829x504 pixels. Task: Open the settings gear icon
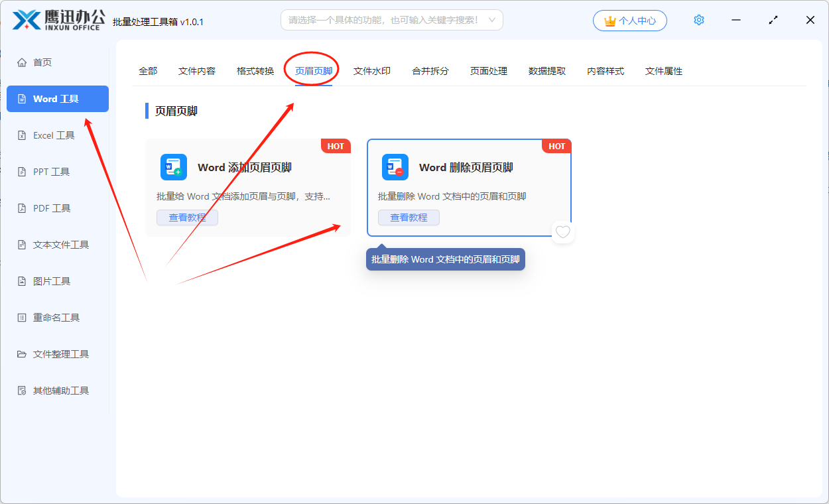698,20
